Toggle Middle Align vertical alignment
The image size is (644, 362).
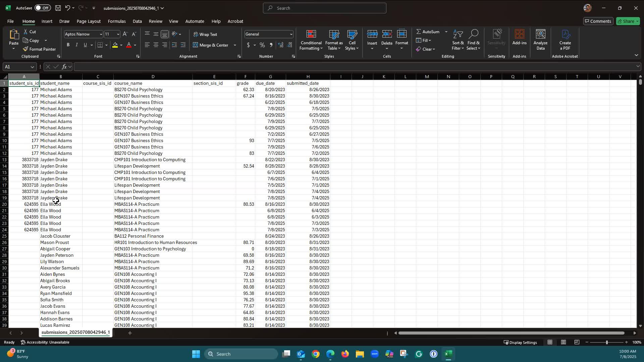pos(156,34)
